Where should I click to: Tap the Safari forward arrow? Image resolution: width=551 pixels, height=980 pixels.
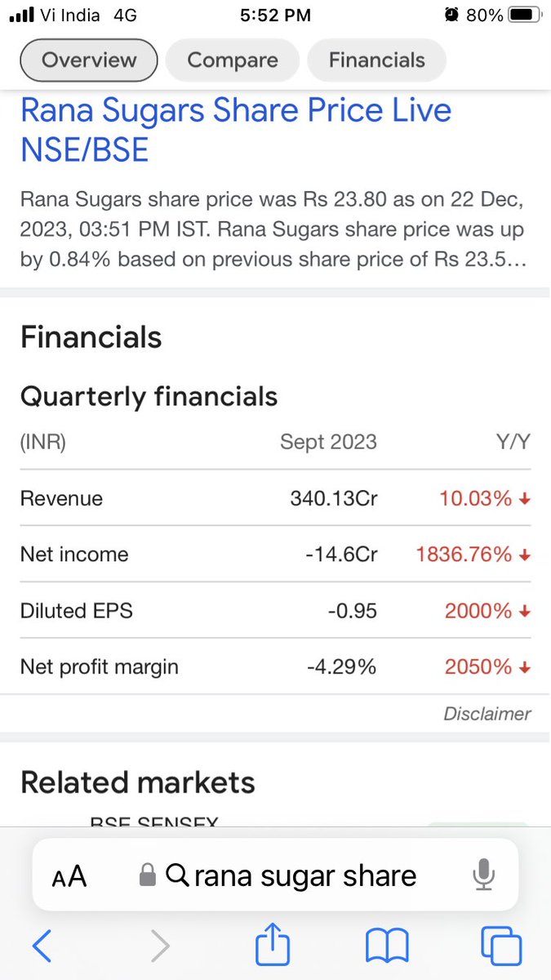(161, 946)
